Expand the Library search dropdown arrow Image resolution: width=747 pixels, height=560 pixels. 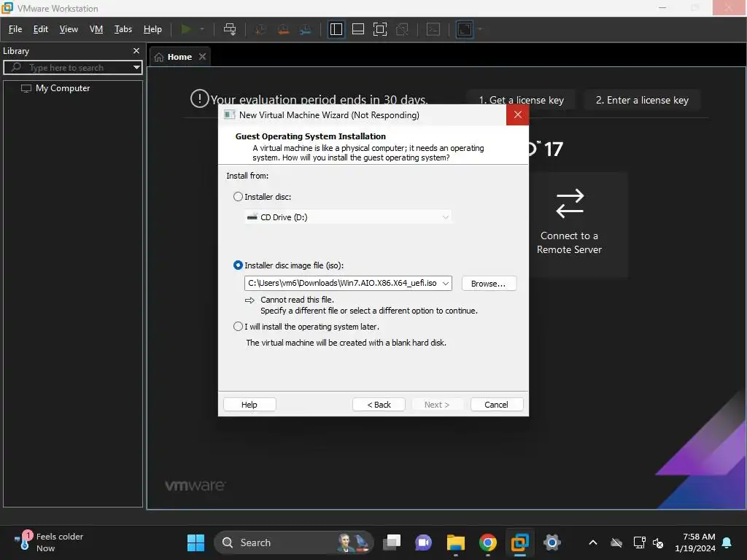tap(136, 68)
